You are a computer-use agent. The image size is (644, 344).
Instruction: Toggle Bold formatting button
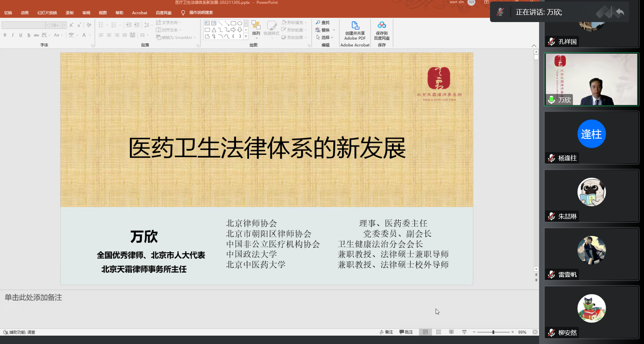point(5,35)
